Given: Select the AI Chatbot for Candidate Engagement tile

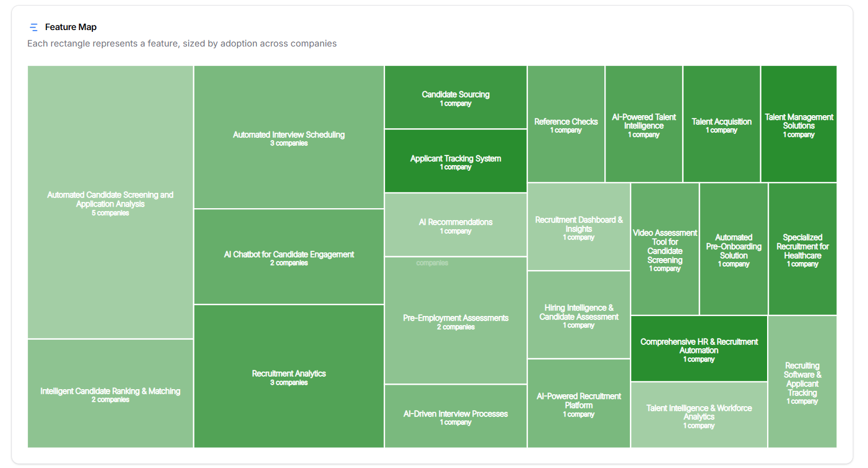Looking at the screenshot, I should click(289, 257).
